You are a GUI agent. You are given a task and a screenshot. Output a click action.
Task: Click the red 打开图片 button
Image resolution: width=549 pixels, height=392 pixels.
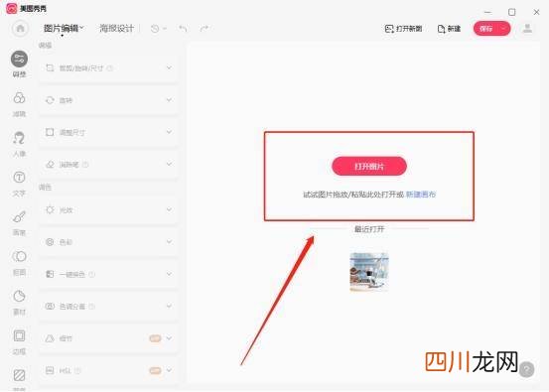point(369,166)
